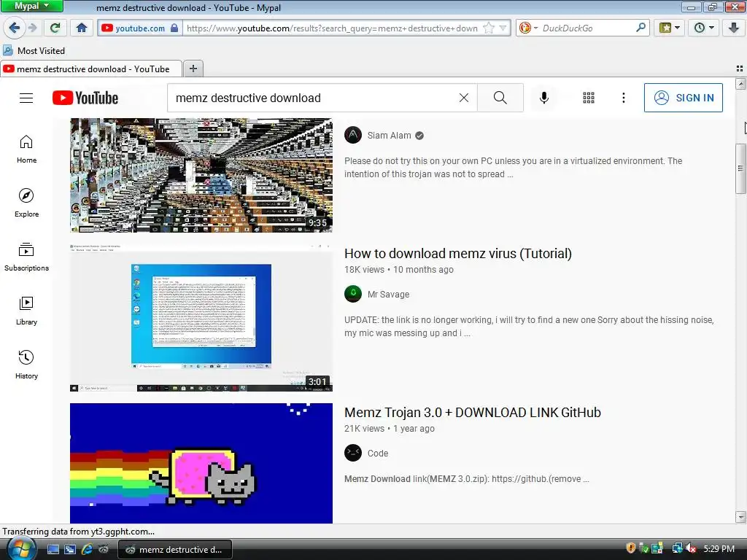Open a new tab with plus button
Screen dimensions: 747x560
click(193, 69)
